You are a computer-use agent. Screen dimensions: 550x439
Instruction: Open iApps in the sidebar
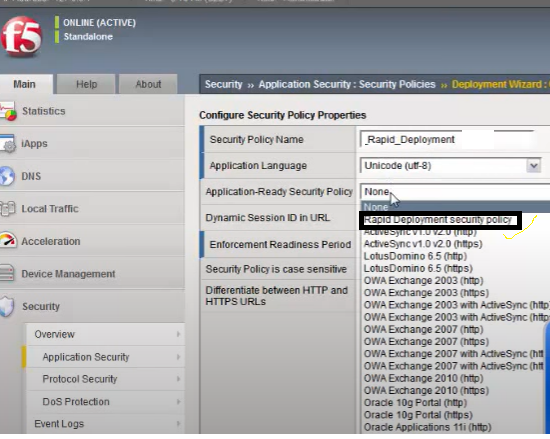(x=34, y=143)
